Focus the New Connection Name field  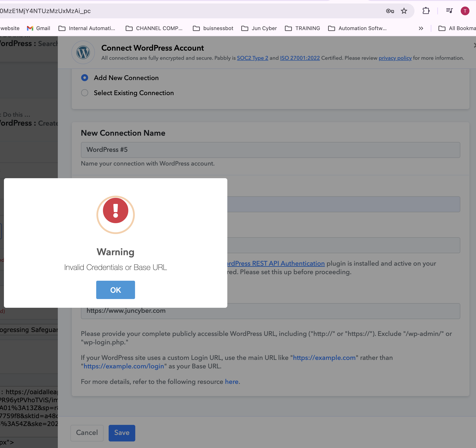(271, 150)
